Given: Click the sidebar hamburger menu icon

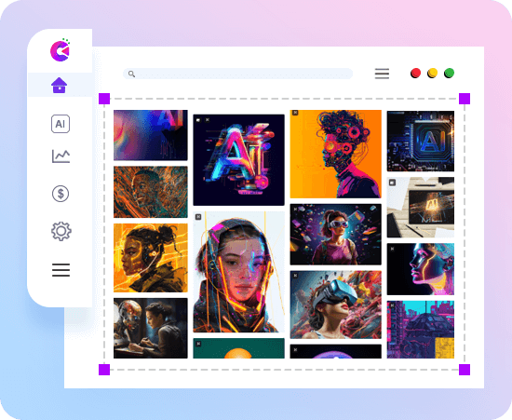Looking at the screenshot, I should pos(61,270).
